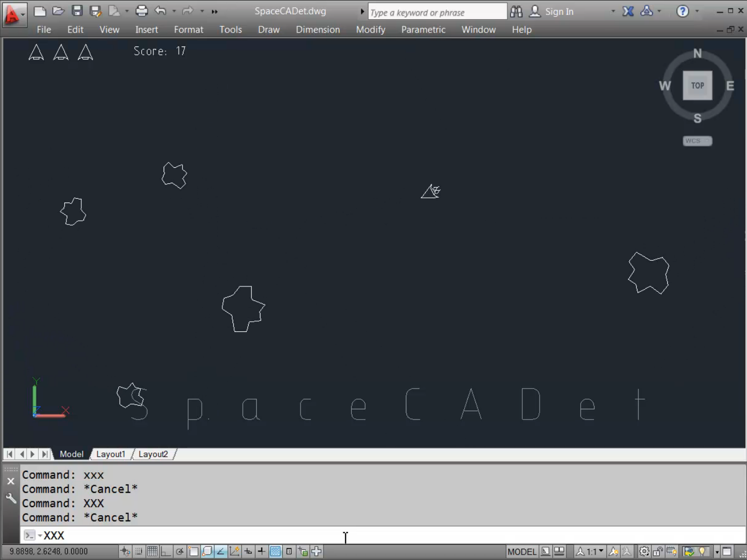The width and height of the screenshot is (747, 560).
Task: Expand the undo history dropdown arrow
Action: [174, 11]
